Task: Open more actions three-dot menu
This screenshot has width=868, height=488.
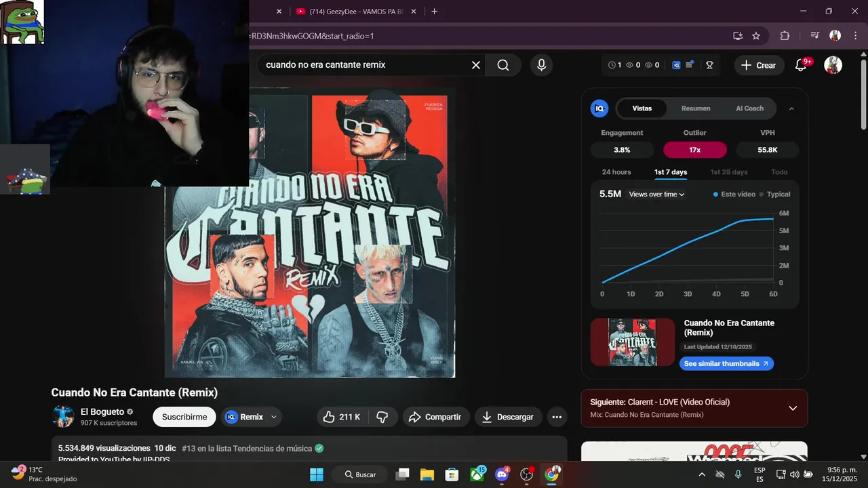Action: pyautogui.click(x=557, y=417)
